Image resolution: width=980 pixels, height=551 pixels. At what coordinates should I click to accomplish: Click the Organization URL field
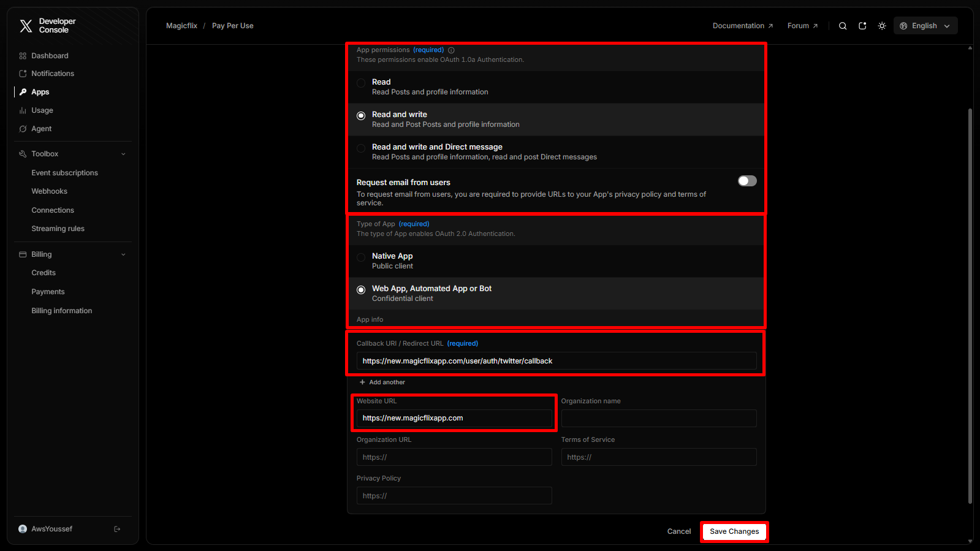click(454, 457)
